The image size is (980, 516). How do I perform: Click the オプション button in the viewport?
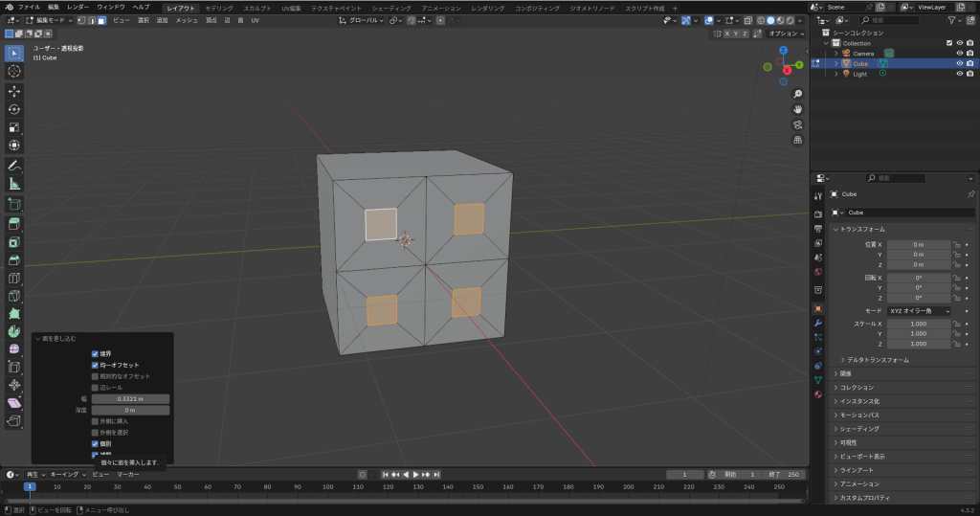[785, 34]
